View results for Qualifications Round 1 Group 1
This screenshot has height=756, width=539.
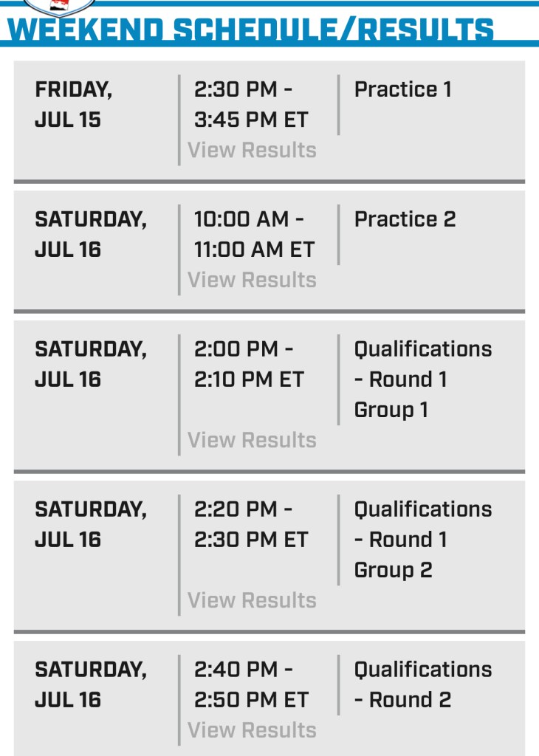coord(252,440)
